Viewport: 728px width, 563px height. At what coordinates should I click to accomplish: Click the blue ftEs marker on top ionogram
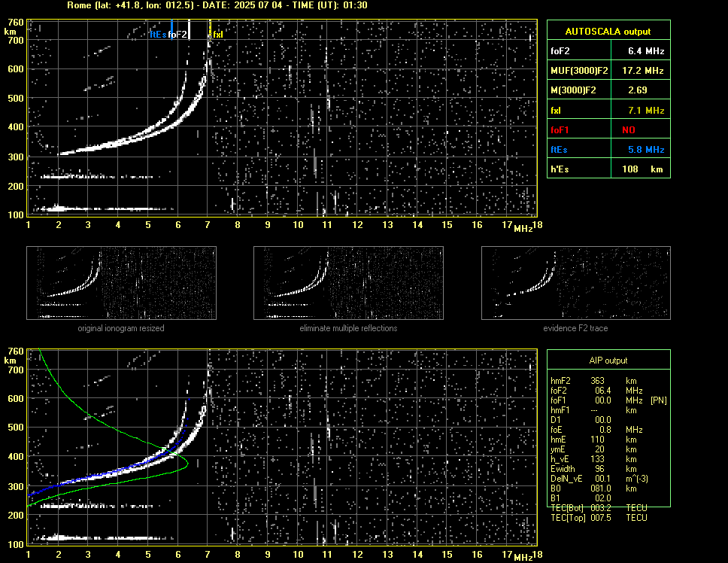coord(171,29)
